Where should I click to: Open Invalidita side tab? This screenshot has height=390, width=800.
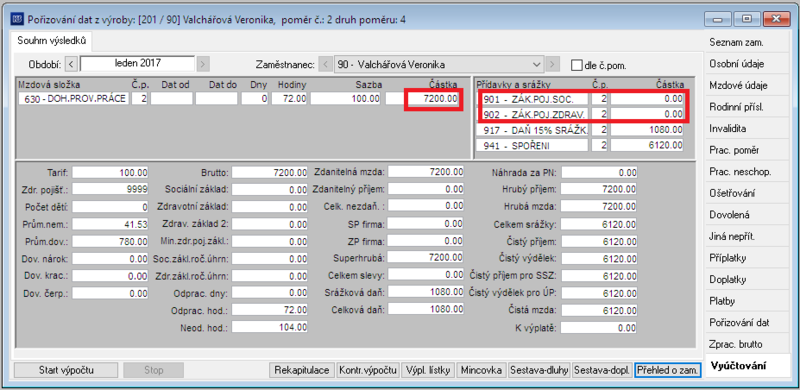click(x=748, y=129)
